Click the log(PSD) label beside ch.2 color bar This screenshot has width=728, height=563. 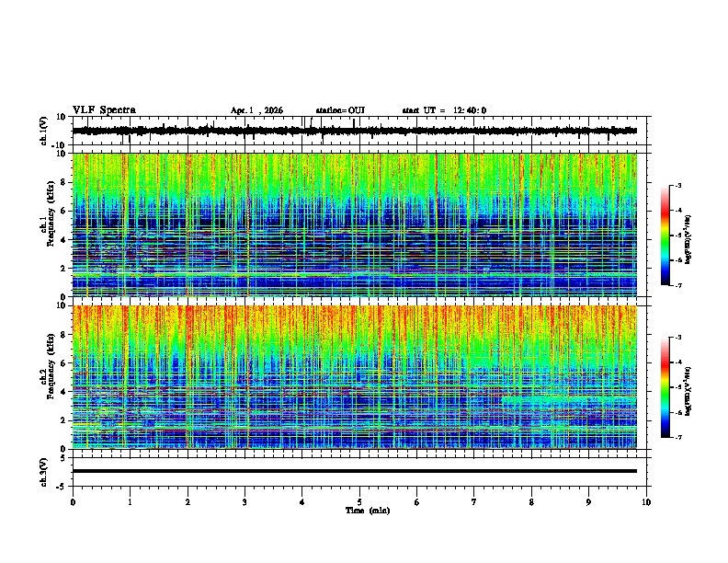point(688,391)
